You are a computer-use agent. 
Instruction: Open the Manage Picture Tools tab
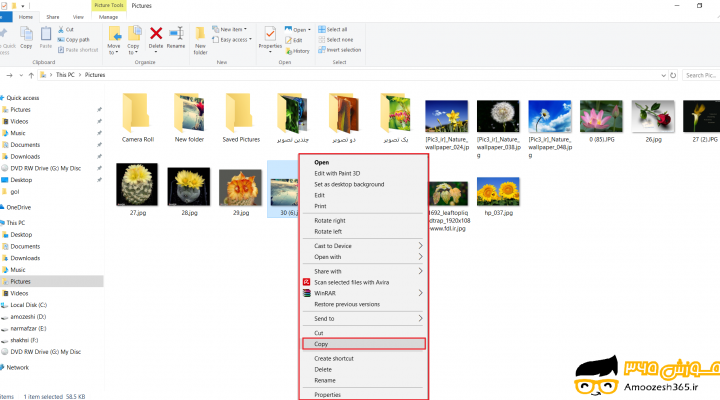108,17
